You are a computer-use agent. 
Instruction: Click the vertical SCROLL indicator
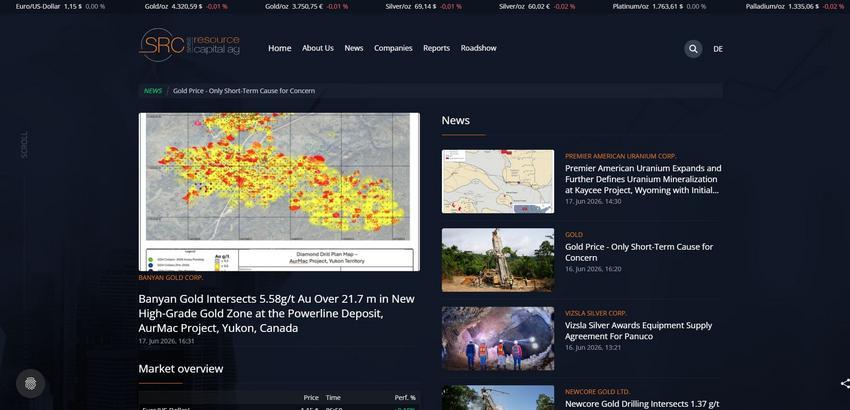(x=24, y=144)
